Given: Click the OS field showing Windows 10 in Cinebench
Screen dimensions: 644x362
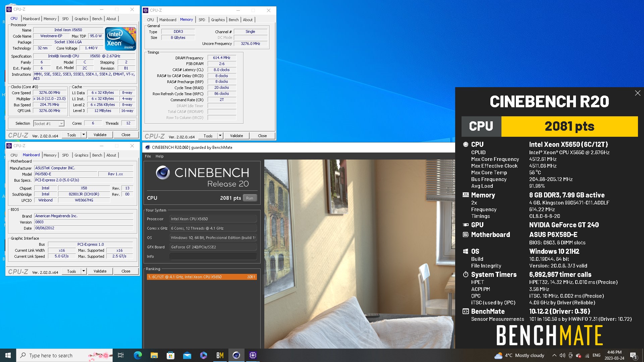Looking at the screenshot, I should click(213, 238).
